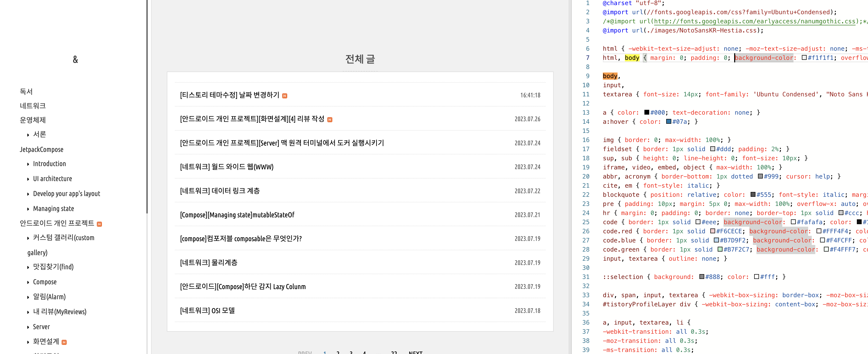Open the 독서 category
The height and width of the screenshot is (354, 868).
tap(26, 91)
